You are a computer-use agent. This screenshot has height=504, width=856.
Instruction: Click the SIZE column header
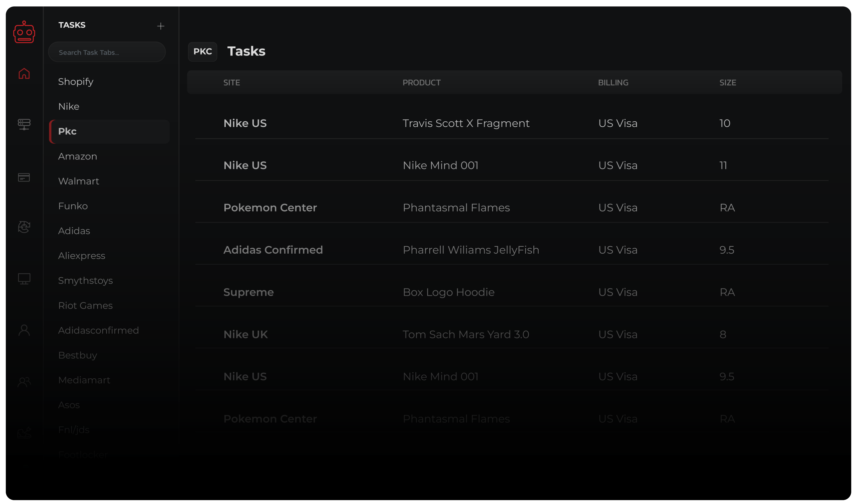pyautogui.click(x=728, y=83)
